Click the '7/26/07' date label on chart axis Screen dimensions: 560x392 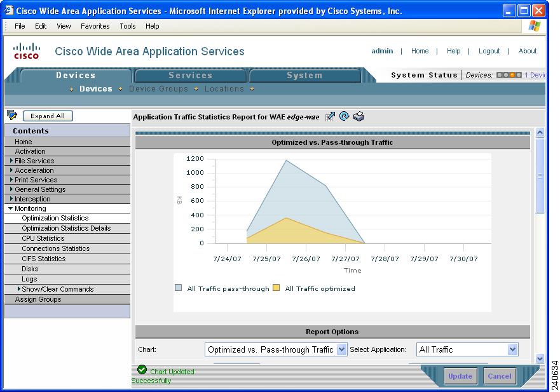coord(306,259)
